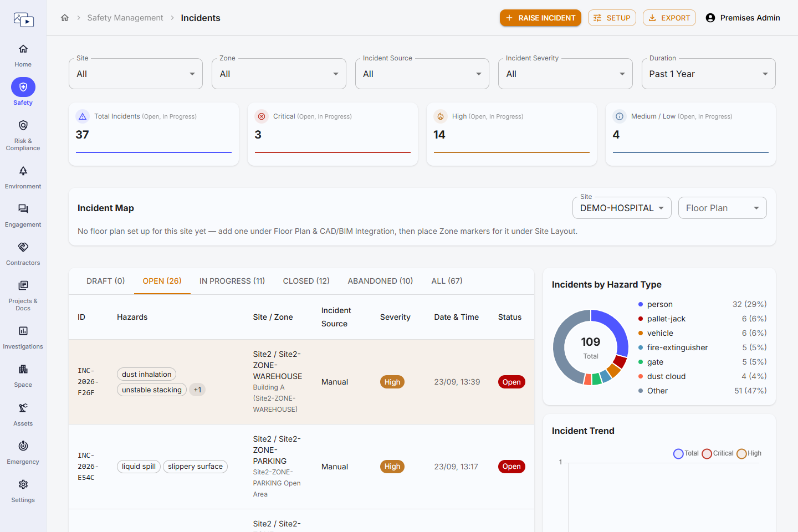The width and height of the screenshot is (798, 532).
Task: Open the Assets sidebar icon
Action: [x=23, y=408]
